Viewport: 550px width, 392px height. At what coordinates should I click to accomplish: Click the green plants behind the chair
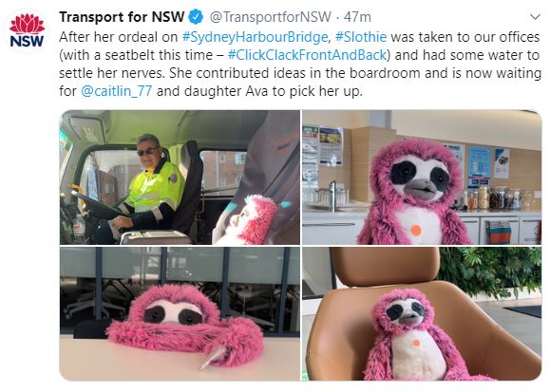tap(489, 270)
